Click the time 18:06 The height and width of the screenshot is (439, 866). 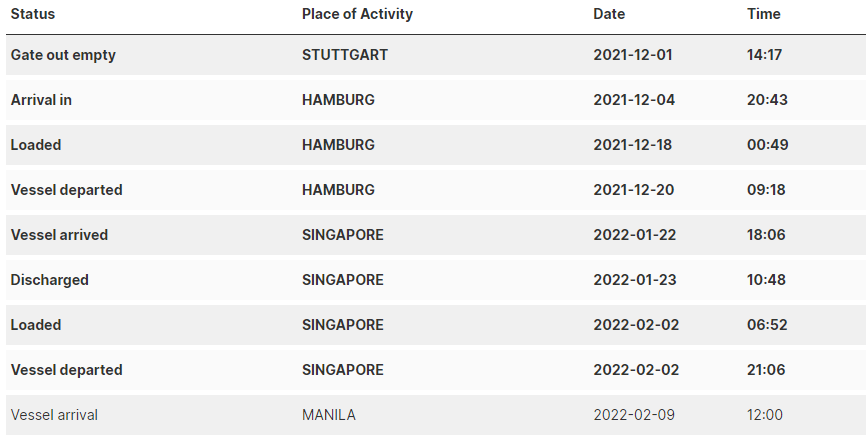coord(766,235)
